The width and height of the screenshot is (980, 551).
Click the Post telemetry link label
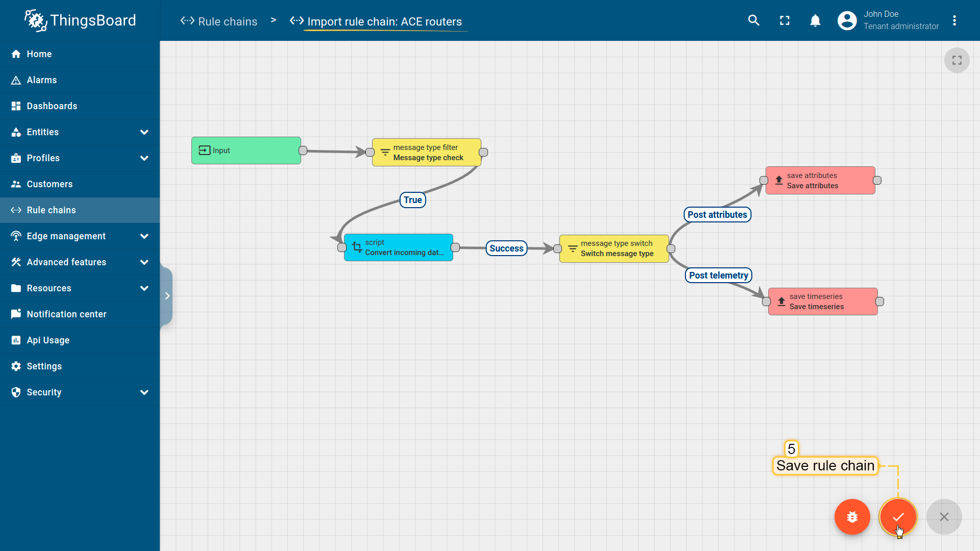[718, 275]
